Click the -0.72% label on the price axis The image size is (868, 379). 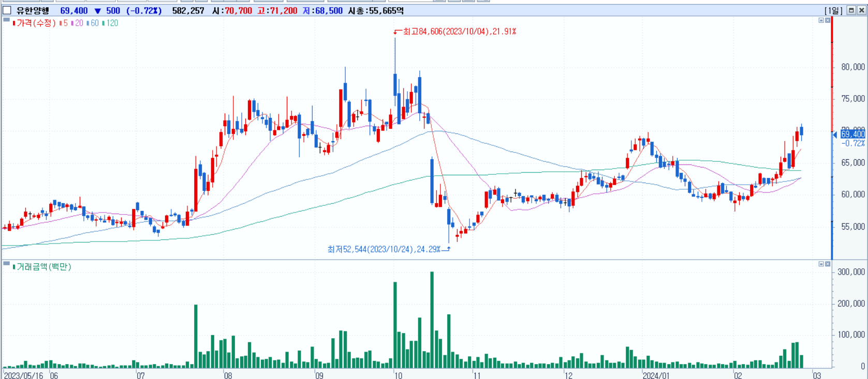[853, 143]
